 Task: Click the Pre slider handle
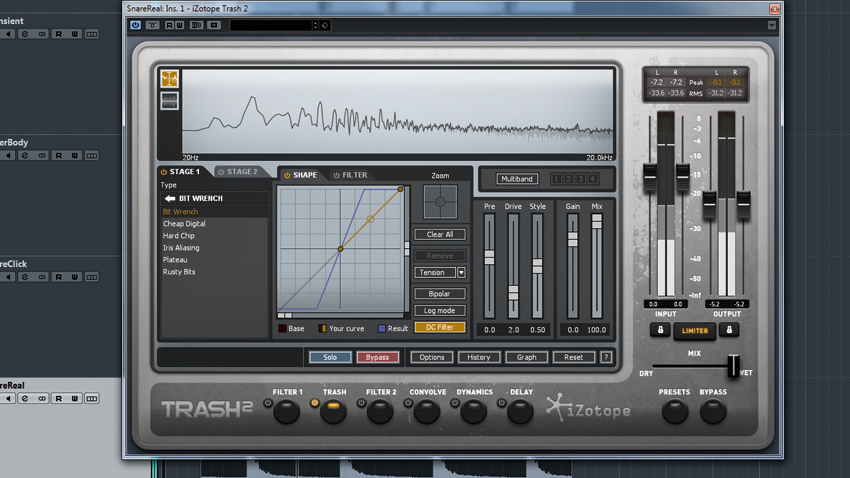pyautogui.click(x=490, y=257)
